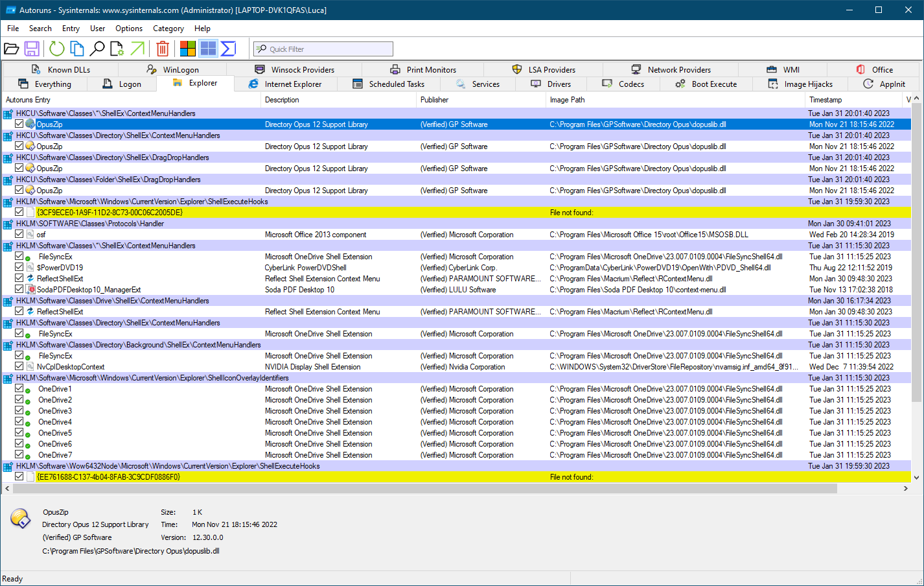The width and height of the screenshot is (924, 586).
Task: Sort by Timestamp column header
Action: (x=854, y=100)
